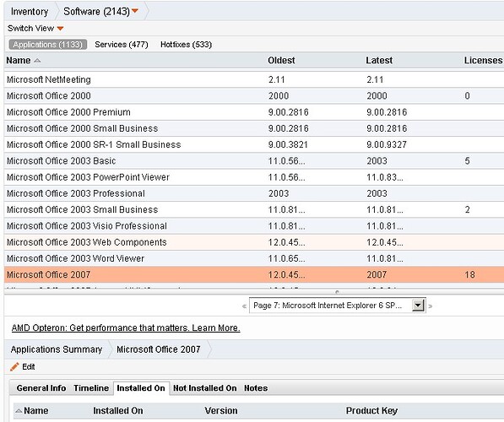Select Microsoft Office 2003 Web Components row
Viewport: 504px width, 422px height.
coord(254,242)
